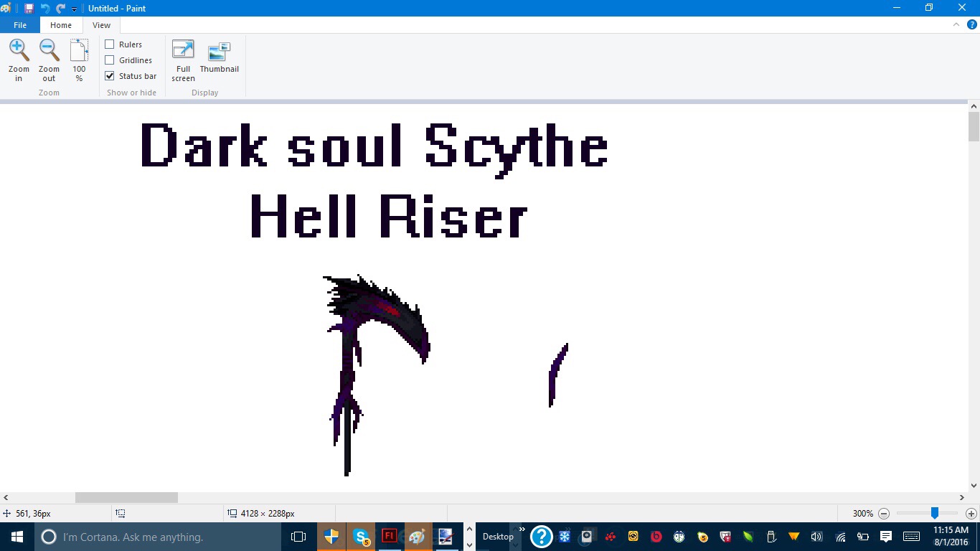Click the zoom minus button in status bar
Viewport: 980px width, 551px height.
pos(884,514)
